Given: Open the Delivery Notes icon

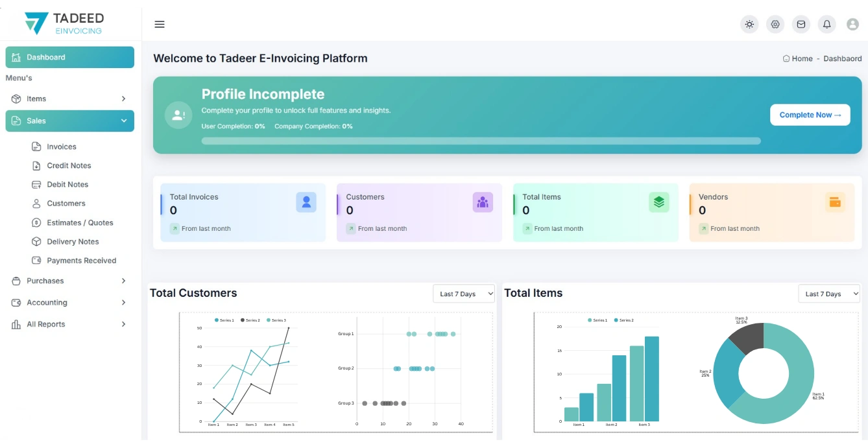Looking at the screenshot, I should pyautogui.click(x=37, y=241).
